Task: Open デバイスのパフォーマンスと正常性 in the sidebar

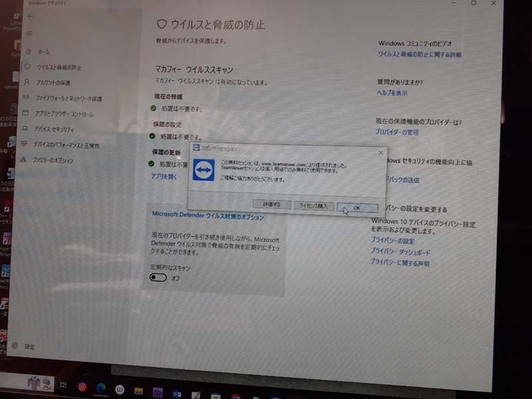Action: (x=61, y=145)
